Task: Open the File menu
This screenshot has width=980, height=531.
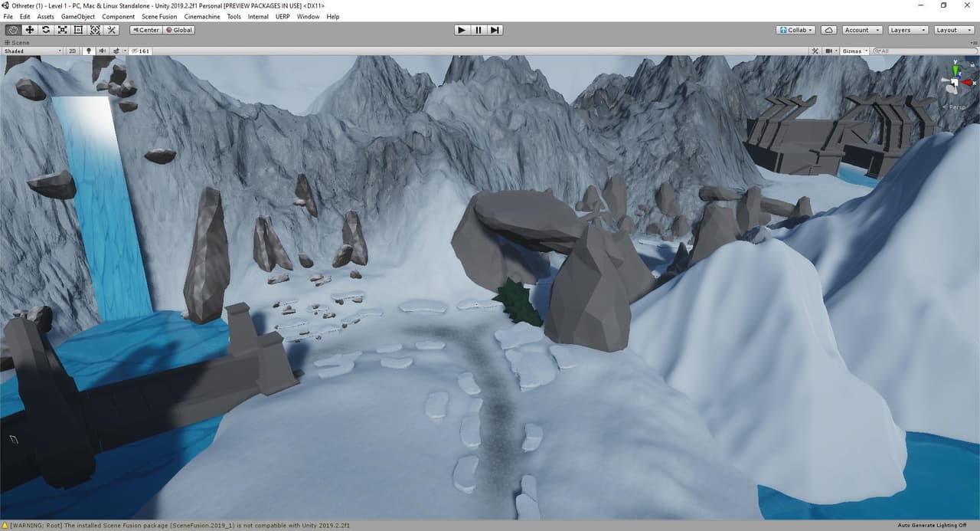Action: tap(8, 16)
